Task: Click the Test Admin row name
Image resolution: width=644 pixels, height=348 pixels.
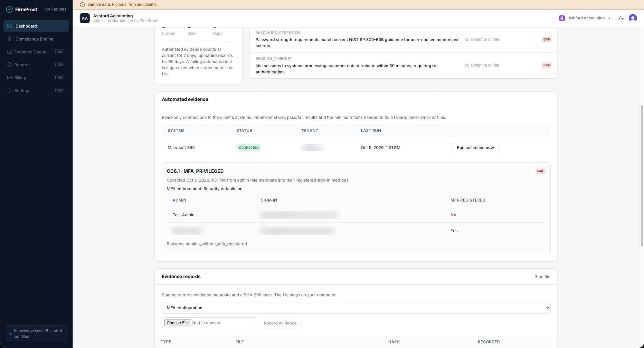Action: (x=183, y=215)
